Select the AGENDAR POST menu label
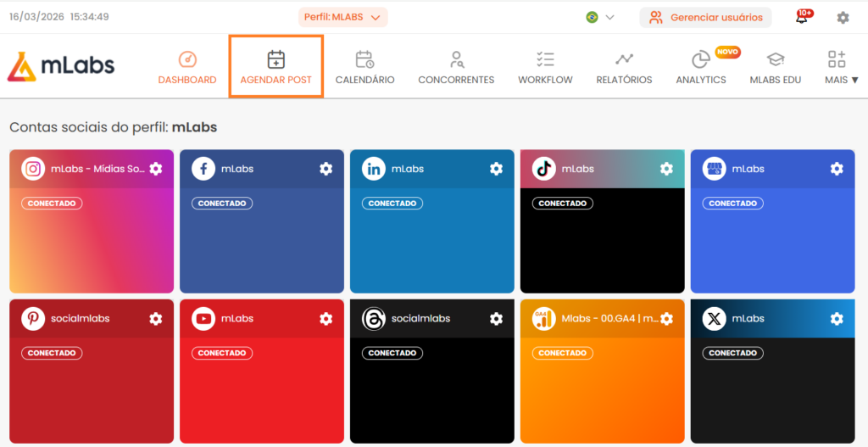This screenshot has height=447, width=868. click(x=275, y=80)
